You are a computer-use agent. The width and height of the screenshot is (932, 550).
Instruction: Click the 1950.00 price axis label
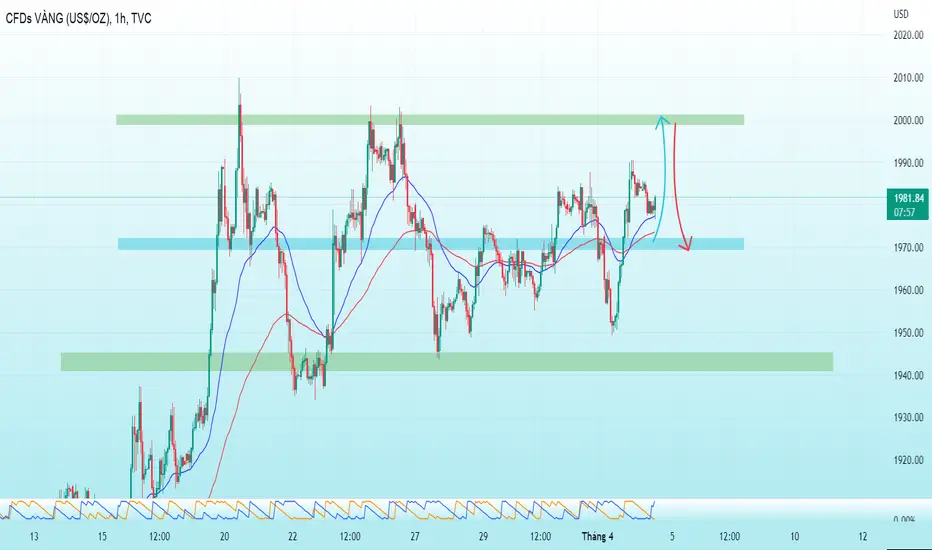pos(908,332)
